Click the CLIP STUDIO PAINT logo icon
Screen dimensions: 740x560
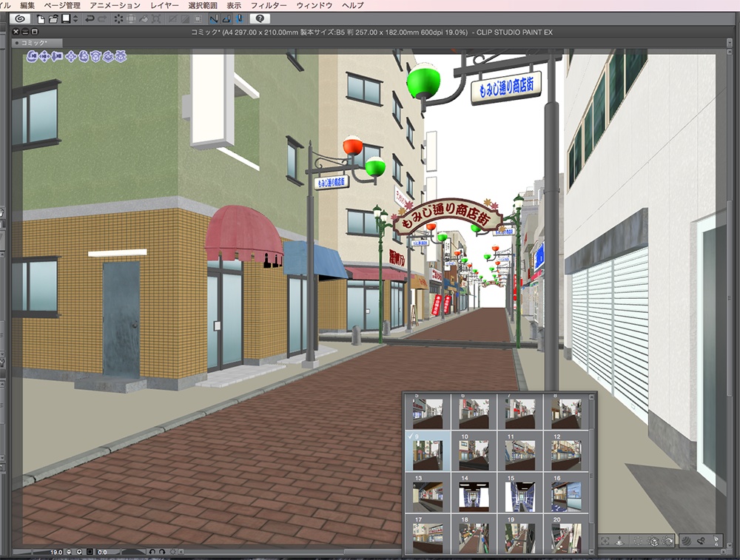coord(19,18)
